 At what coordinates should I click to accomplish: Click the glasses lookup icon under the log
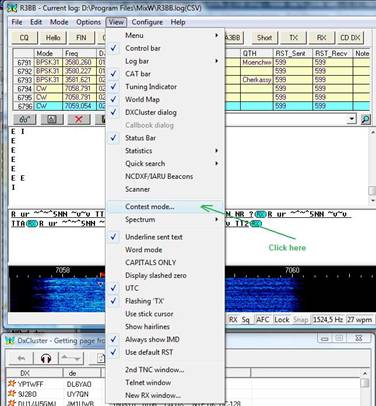click(x=25, y=119)
